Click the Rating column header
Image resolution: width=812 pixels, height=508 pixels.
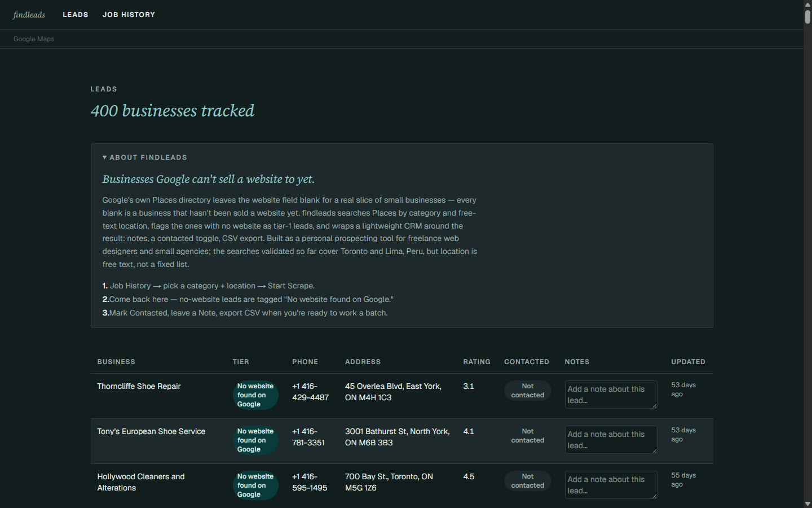476,362
